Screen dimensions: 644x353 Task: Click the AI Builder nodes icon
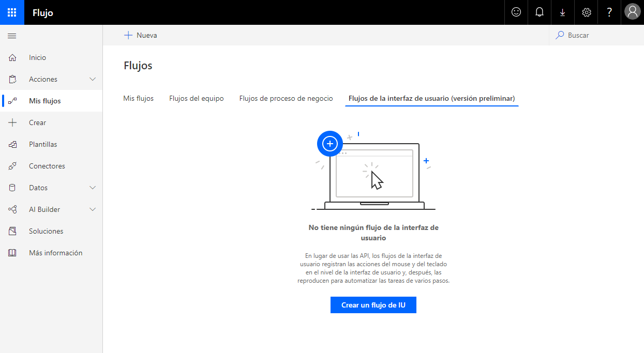12,210
